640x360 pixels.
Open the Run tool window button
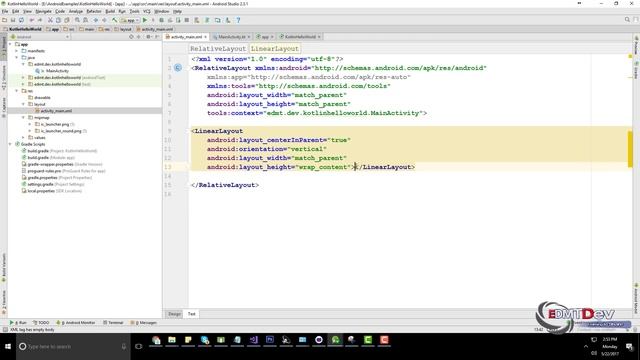(18, 322)
